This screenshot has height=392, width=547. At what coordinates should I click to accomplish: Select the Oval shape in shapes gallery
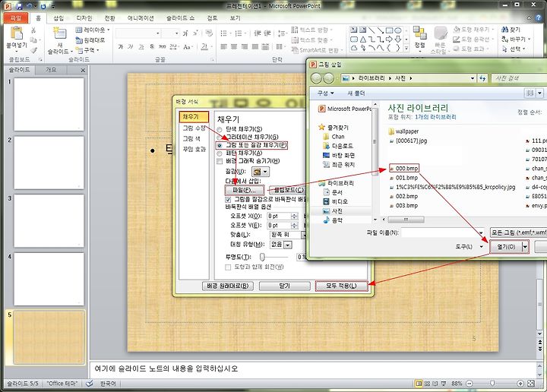coord(397,30)
